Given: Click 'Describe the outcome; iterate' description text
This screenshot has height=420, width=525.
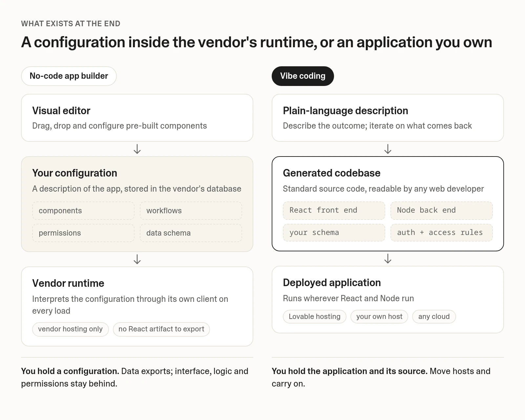Looking at the screenshot, I should 377,126.
